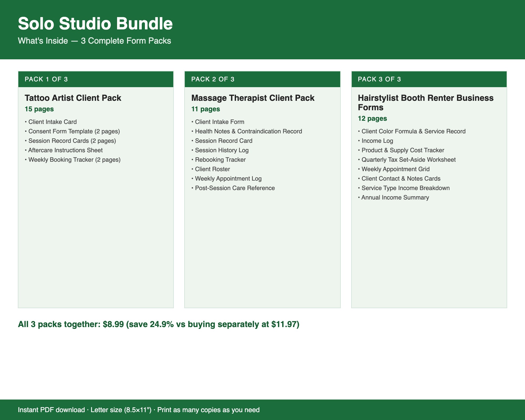The height and width of the screenshot is (420, 525).
Task: Select "Rebooking Tracker" item
Action: 219,160
